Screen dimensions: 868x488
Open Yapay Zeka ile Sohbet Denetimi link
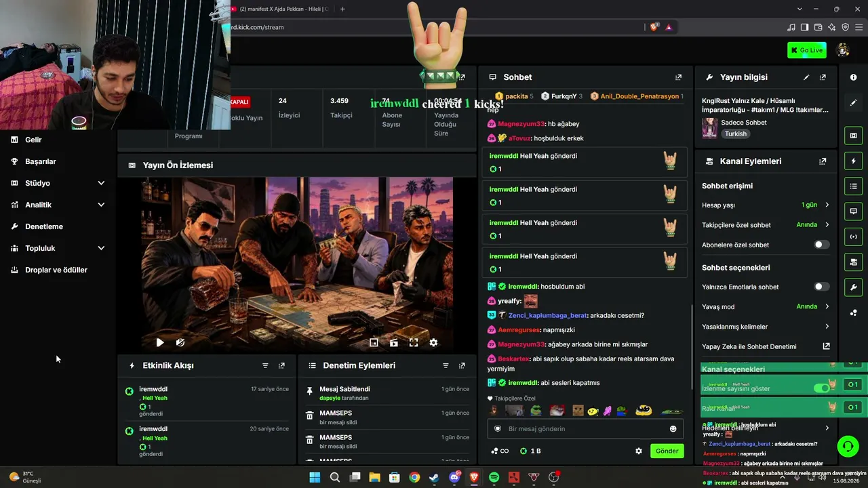tap(766, 346)
